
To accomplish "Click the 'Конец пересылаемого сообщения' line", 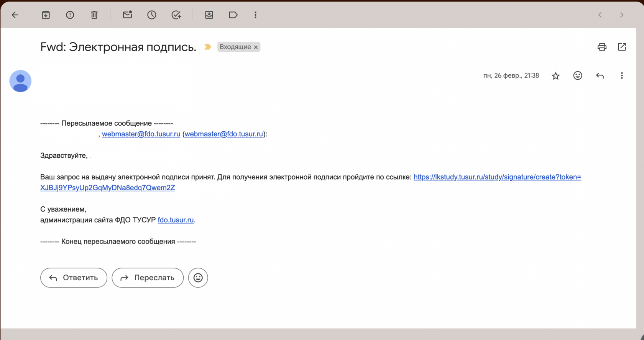I will [118, 241].
